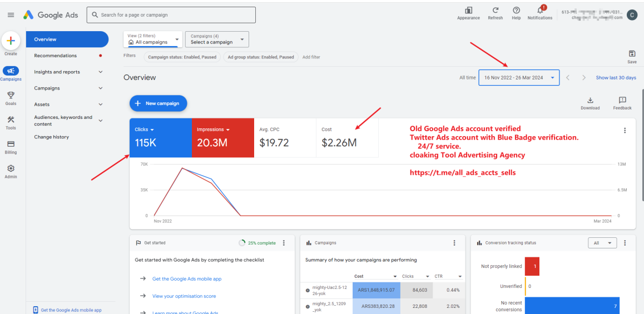Open the Goals trophy icon
The image size is (644, 314).
click(x=11, y=95)
